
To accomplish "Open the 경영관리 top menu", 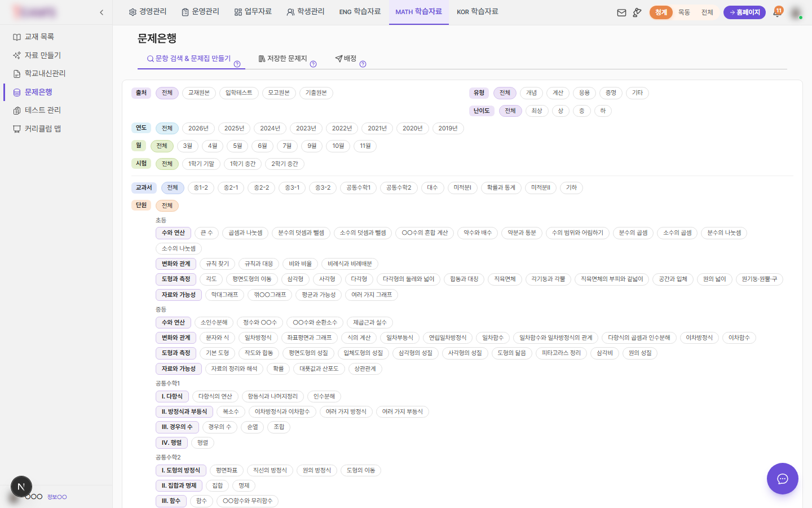I will [x=148, y=12].
